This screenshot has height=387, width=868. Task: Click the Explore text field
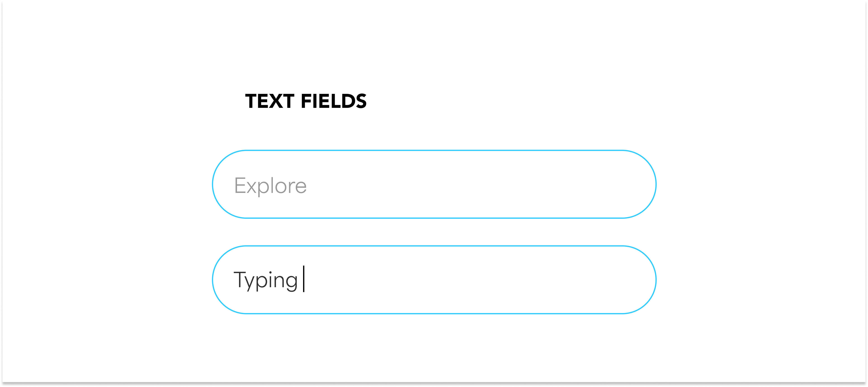[434, 184]
